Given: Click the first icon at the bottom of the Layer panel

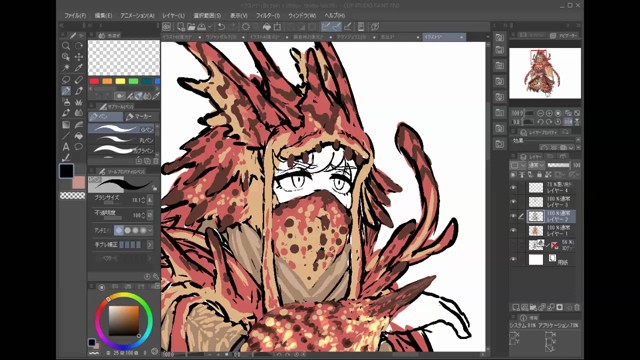Looking at the screenshot, I should pos(516,307).
